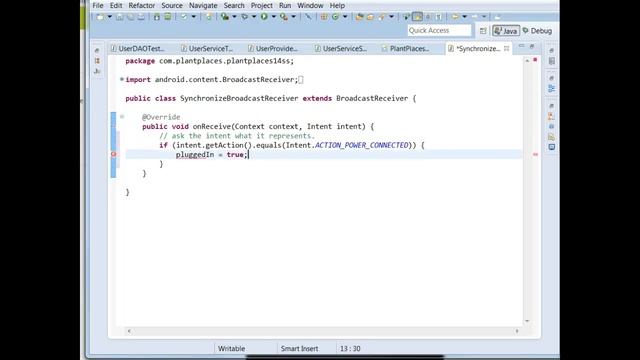Toggle Show Whitespace Characters button
The image size is (640, 360).
(439, 17)
